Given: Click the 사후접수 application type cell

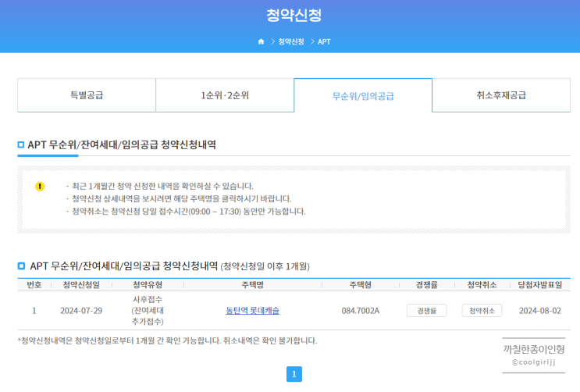Looking at the screenshot, I should click(x=148, y=310).
